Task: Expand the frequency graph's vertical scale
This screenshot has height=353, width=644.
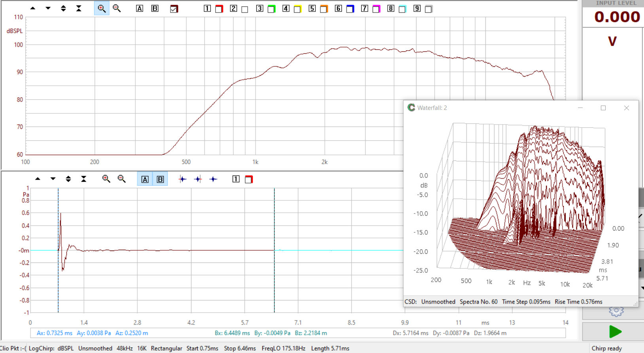Action: pyautogui.click(x=63, y=8)
